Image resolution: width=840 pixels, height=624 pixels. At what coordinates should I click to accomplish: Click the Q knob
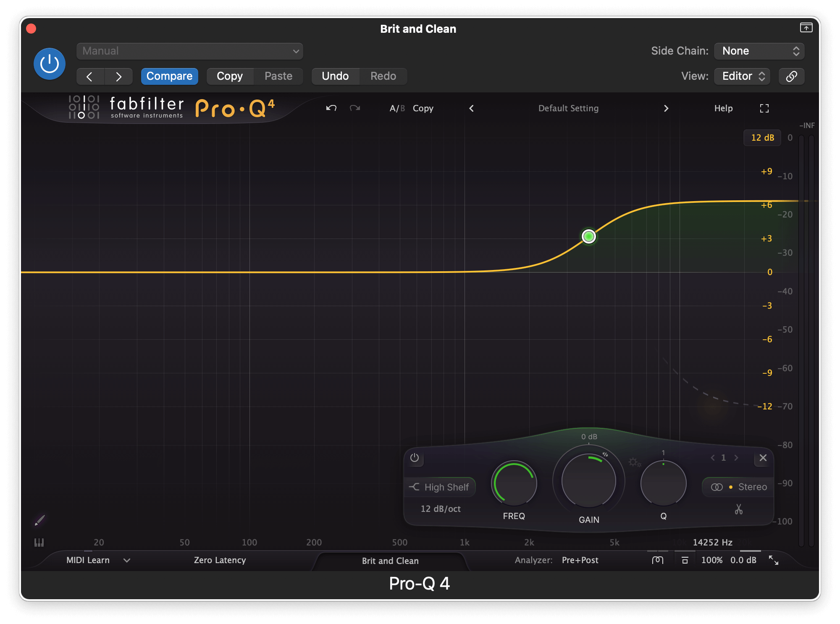[663, 483]
